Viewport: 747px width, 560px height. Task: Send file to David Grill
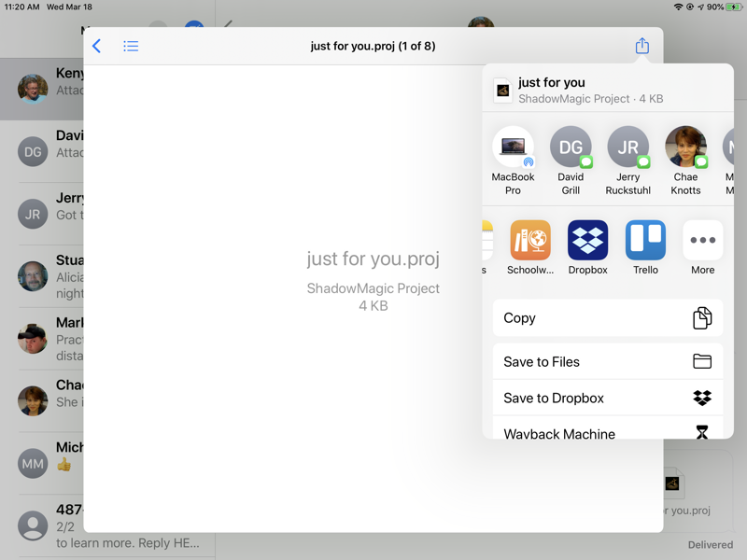point(571,147)
